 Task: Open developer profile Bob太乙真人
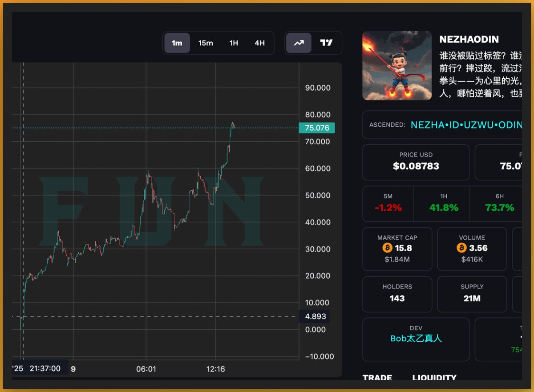[x=416, y=339]
